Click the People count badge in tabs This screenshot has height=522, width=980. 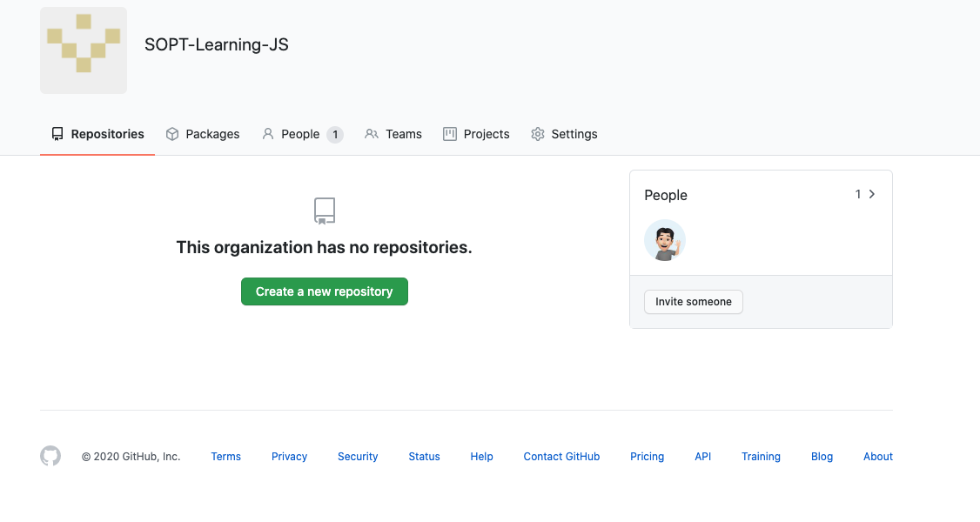coord(335,135)
